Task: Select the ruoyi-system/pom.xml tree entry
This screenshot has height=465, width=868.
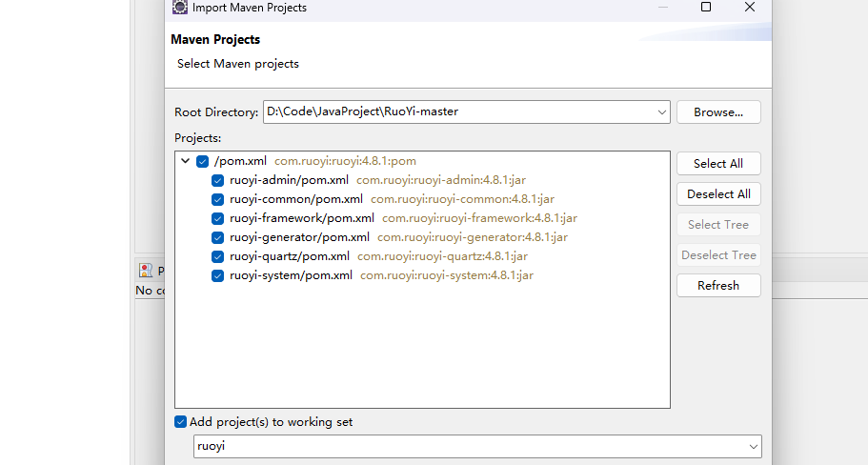Action: coord(291,275)
